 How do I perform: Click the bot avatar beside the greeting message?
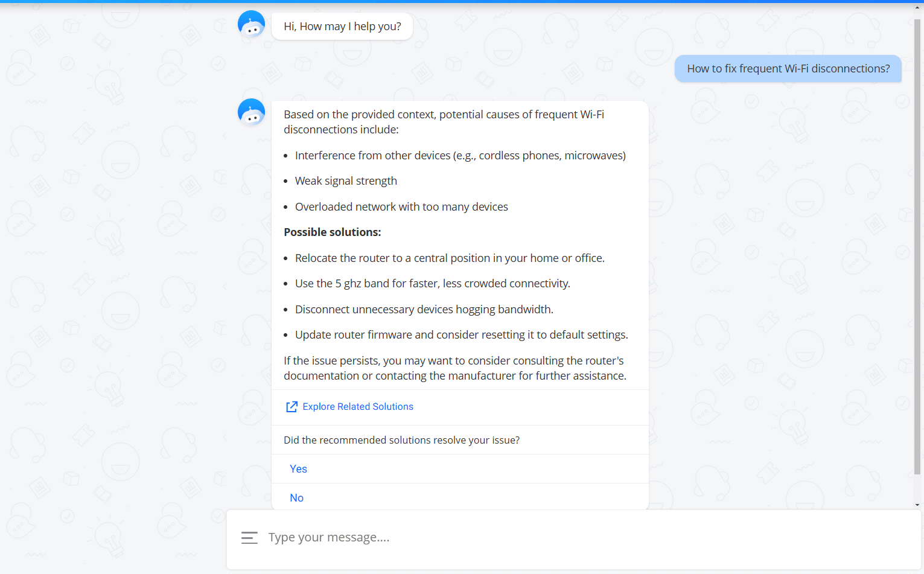pyautogui.click(x=251, y=25)
